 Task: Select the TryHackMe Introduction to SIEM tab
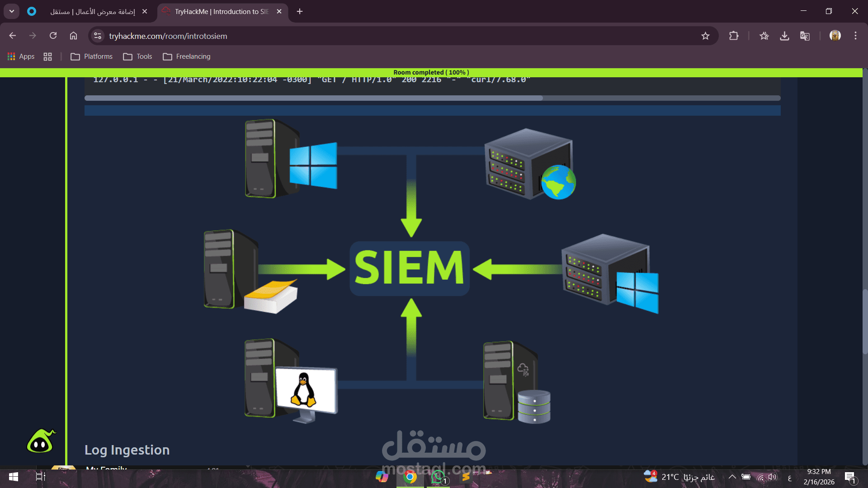point(222,11)
